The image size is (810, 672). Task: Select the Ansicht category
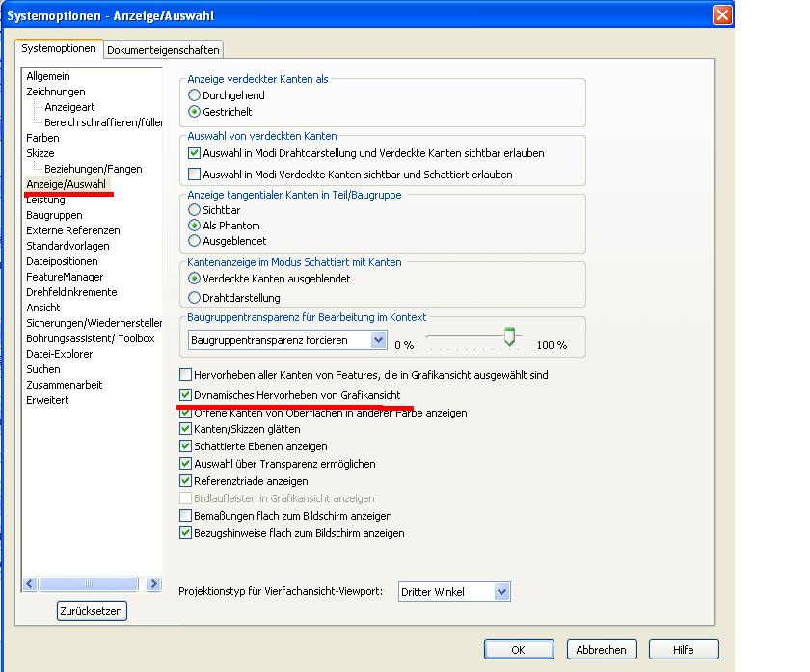click(43, 308)
